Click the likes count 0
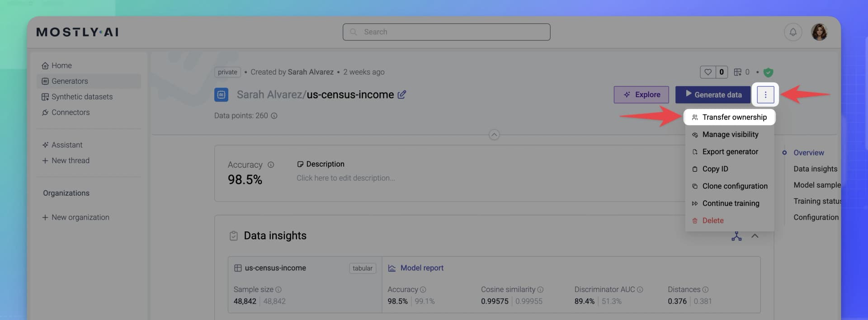The image size is (868, 320). (722, 72)
